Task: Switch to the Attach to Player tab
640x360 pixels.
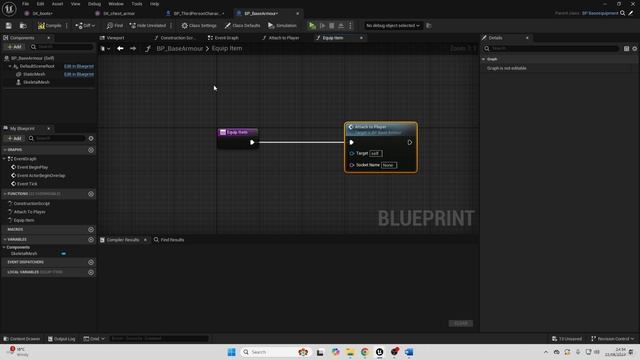Action: (281, 38)
